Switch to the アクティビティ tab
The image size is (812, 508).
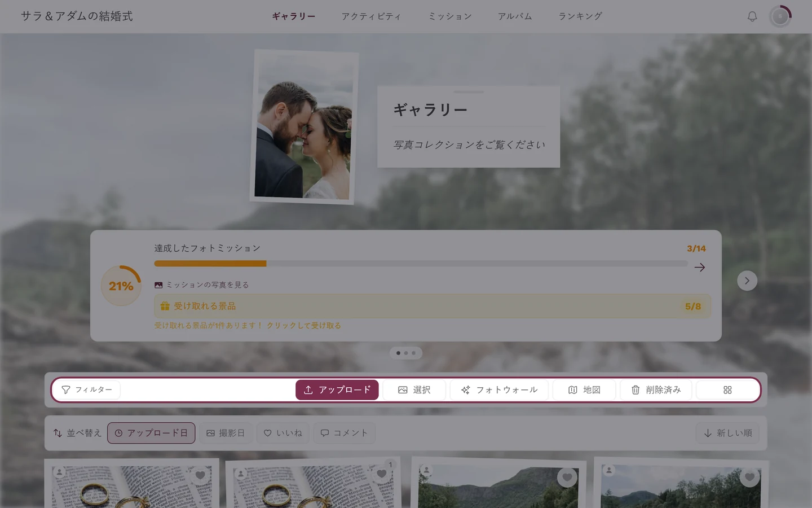371,16
